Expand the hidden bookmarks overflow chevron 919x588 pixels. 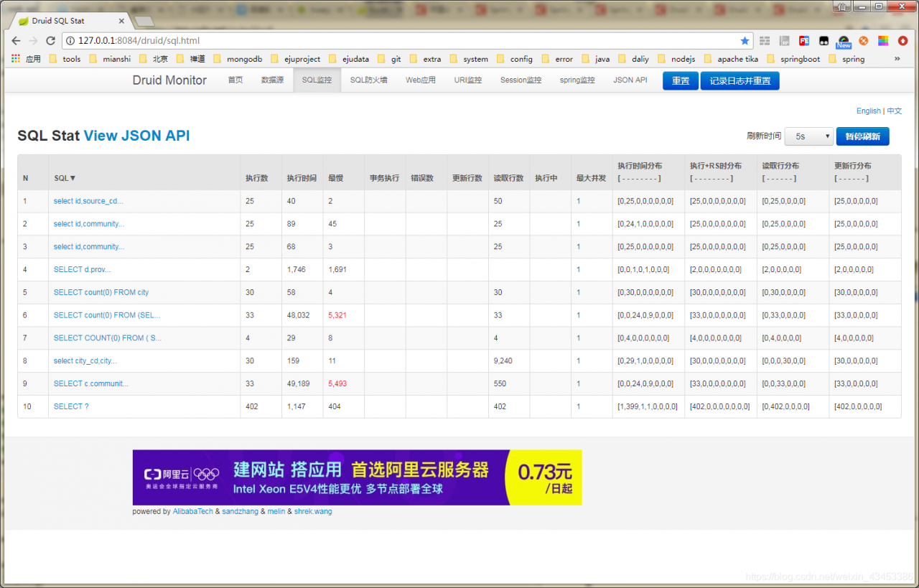tap(897, 59)
